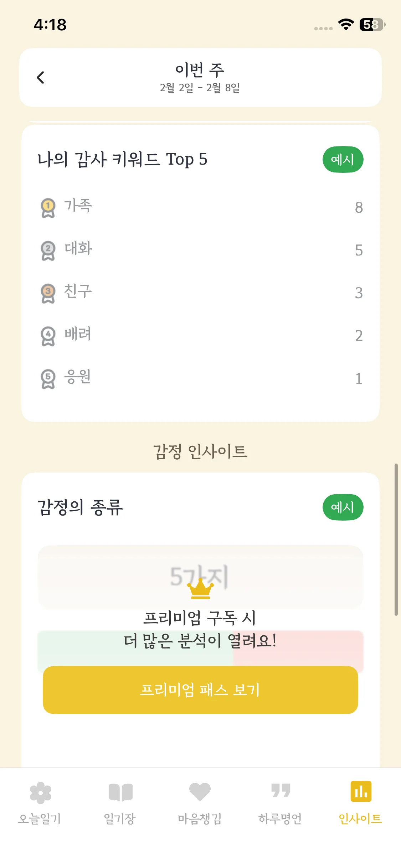This screenshot has width=401, height=868.
Task: Tap the silver second-place medal icon
Action: tap(48, 250)
